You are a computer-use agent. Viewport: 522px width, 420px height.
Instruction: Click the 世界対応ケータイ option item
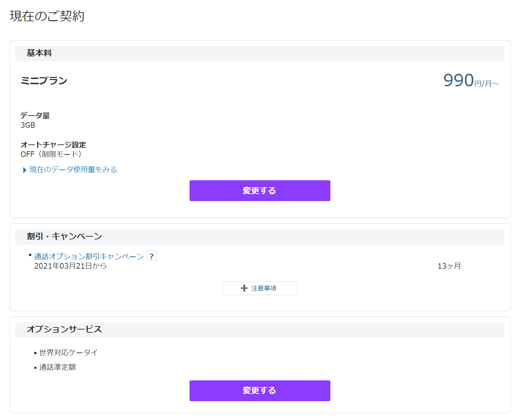coord(69,352)
